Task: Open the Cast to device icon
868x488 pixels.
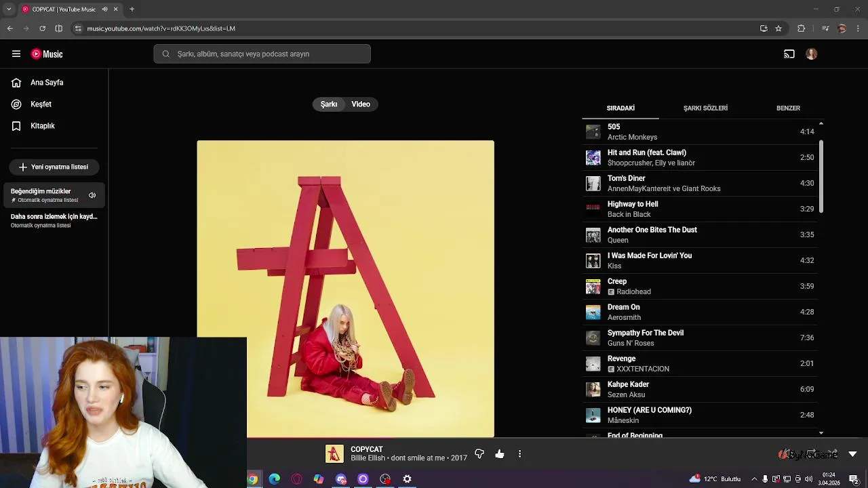Action: click(789, 54)
